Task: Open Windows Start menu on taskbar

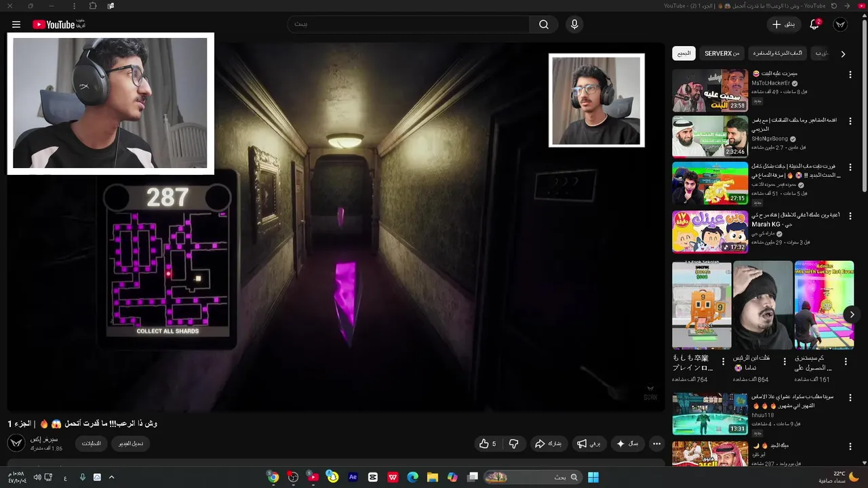Action: (593, 477)
